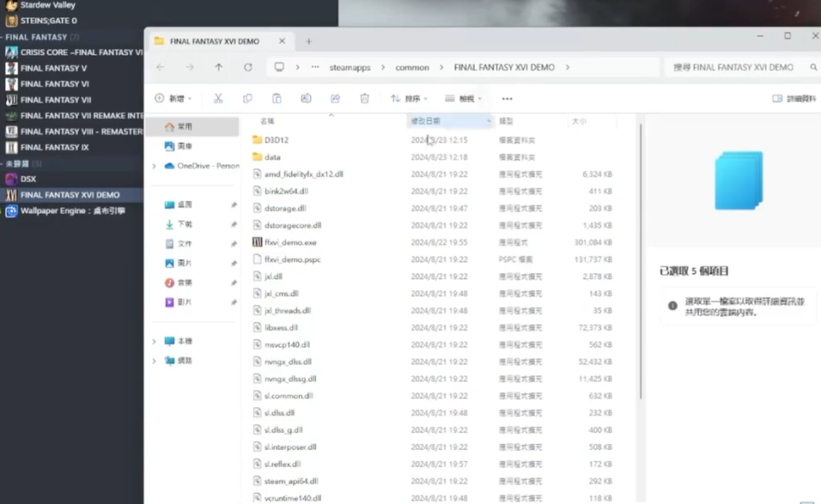
Task: Click the search magnifier icon
Action: pos(813,67)
